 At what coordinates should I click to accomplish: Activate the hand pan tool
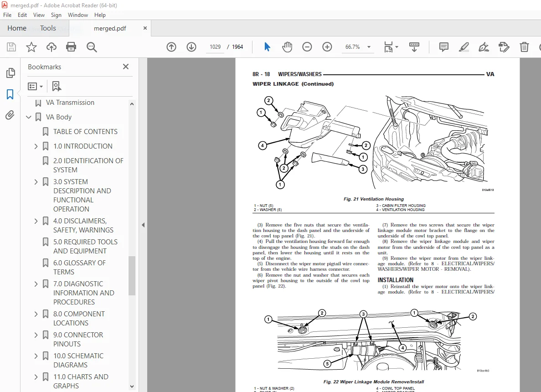tap(287, 47)
